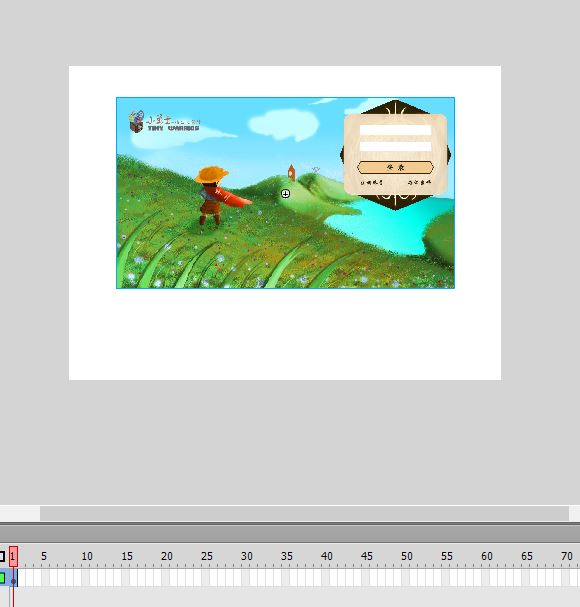This screenshot has width=580, height=607.
Task: Click the orange login button in the panel
Action: [395, 167]
